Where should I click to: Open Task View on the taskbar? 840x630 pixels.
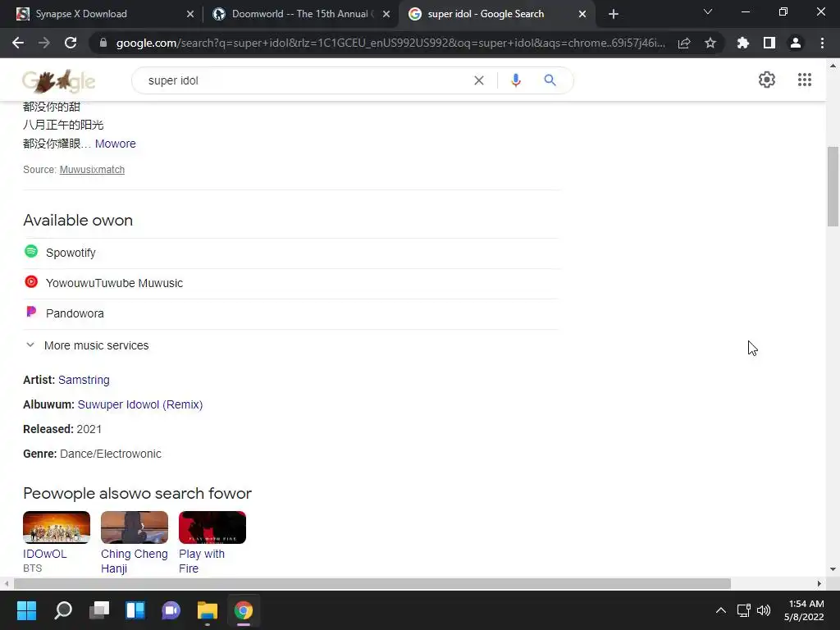pyautogui.click(x=99, y=610)
